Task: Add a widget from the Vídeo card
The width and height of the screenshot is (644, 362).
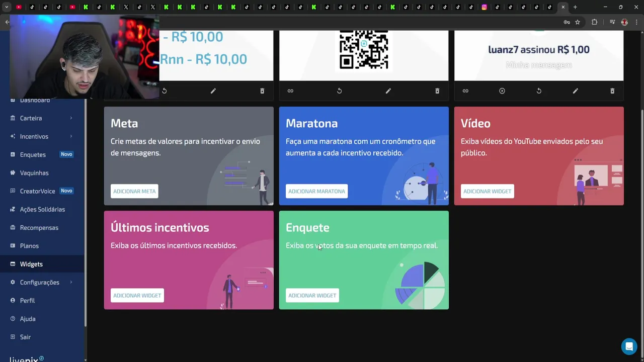Action: [487, 191]
